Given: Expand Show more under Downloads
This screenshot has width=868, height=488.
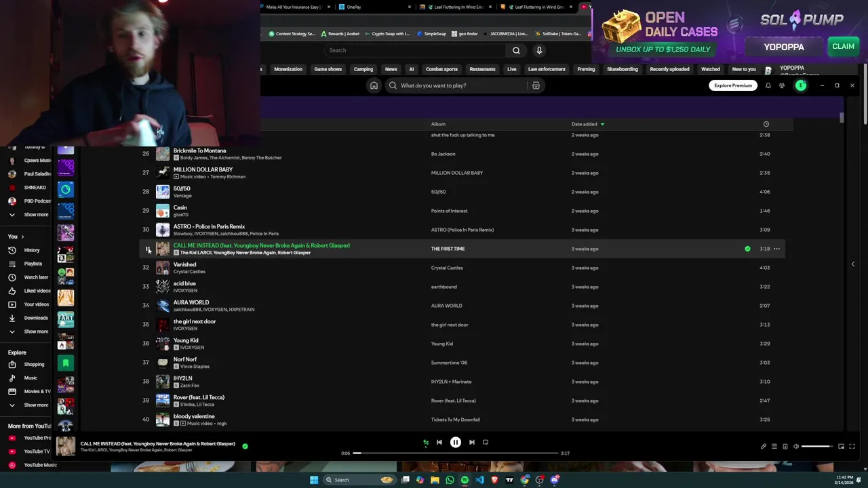Looking at the screenshot, I should tap(28, 331).
